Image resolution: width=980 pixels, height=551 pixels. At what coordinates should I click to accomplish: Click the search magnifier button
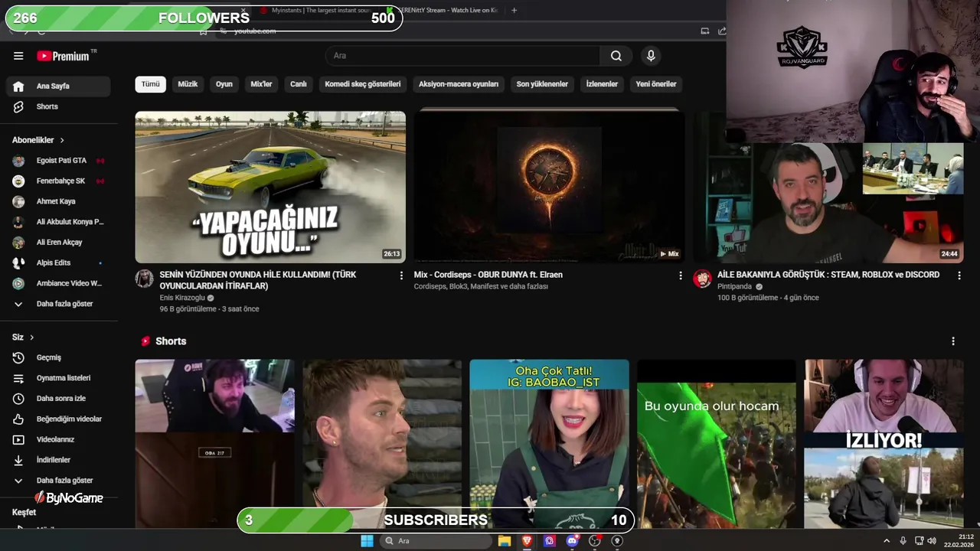coord(616,56)
